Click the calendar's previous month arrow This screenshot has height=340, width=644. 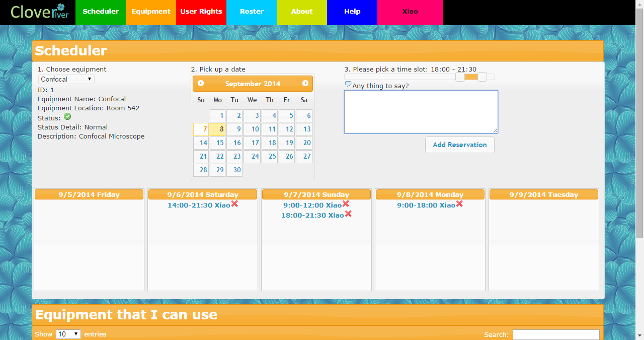(x=201, y=83)
